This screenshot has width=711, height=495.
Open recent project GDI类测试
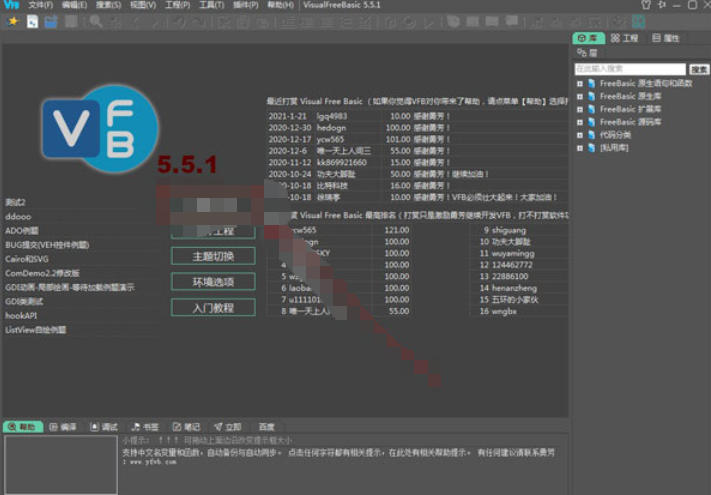24,301
